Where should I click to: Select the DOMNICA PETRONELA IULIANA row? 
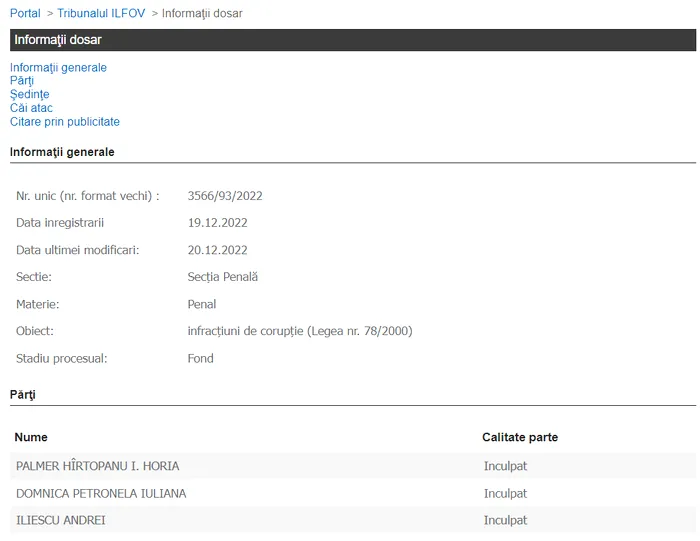tap(101, 493)
